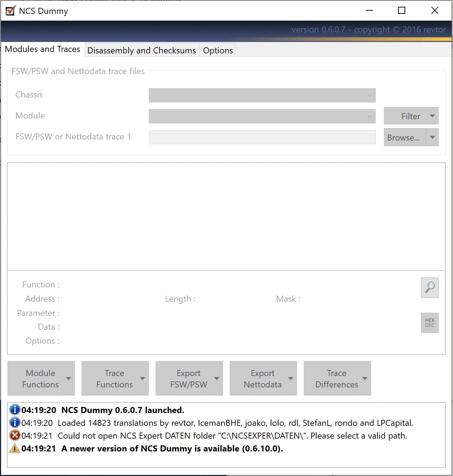The width and height of the screenshot is (453, 476).
Task: Expand the Trace Functions dropdown arrow
Action: [142, 379]
